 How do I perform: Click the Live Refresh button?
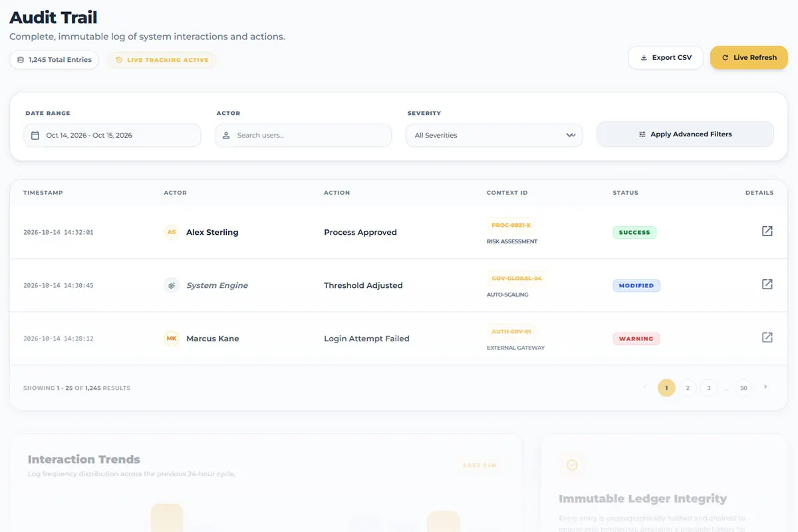click(x=749, y=58)
